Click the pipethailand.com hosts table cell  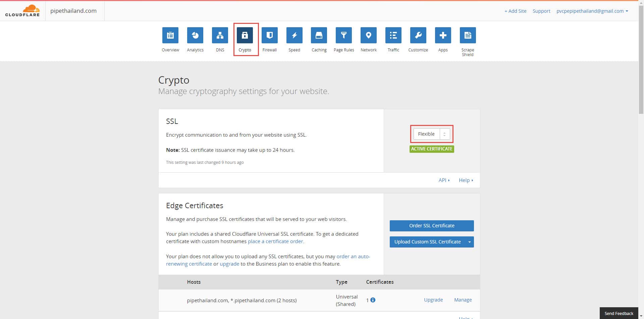(242, 301)
